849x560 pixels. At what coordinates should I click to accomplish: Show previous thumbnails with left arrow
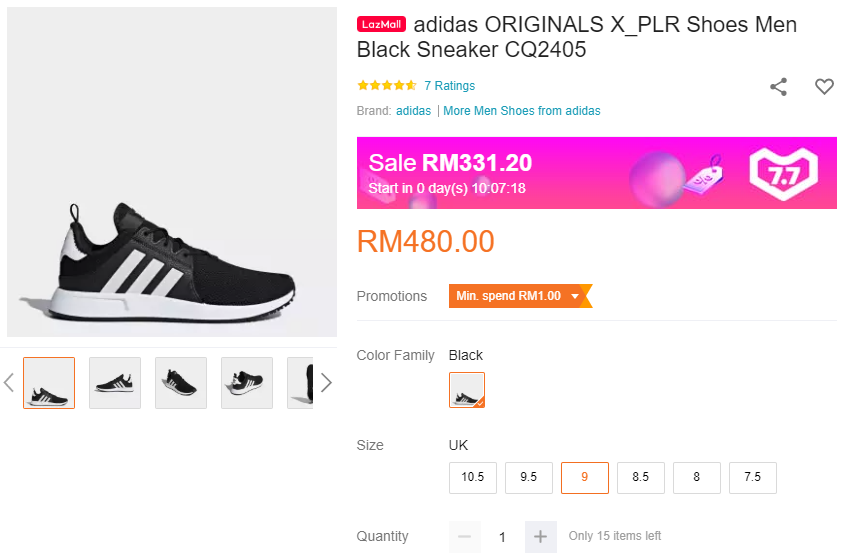[9, 383]
